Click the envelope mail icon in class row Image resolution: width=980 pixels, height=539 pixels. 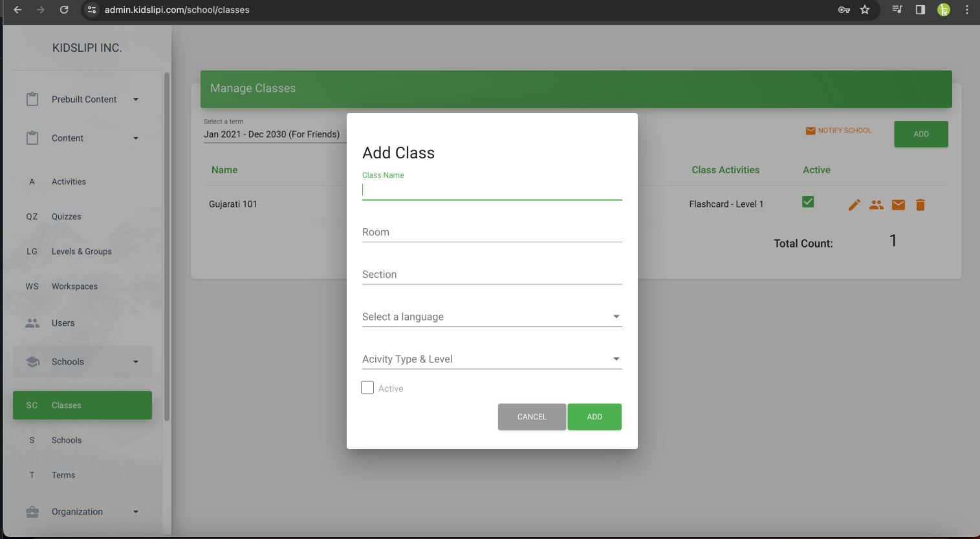coord(898,205)
